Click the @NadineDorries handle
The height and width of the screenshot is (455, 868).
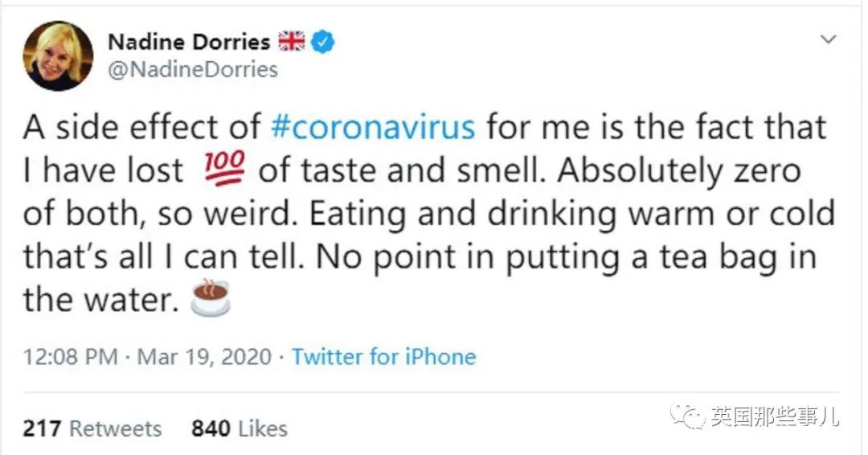click(x=192, y=69)
